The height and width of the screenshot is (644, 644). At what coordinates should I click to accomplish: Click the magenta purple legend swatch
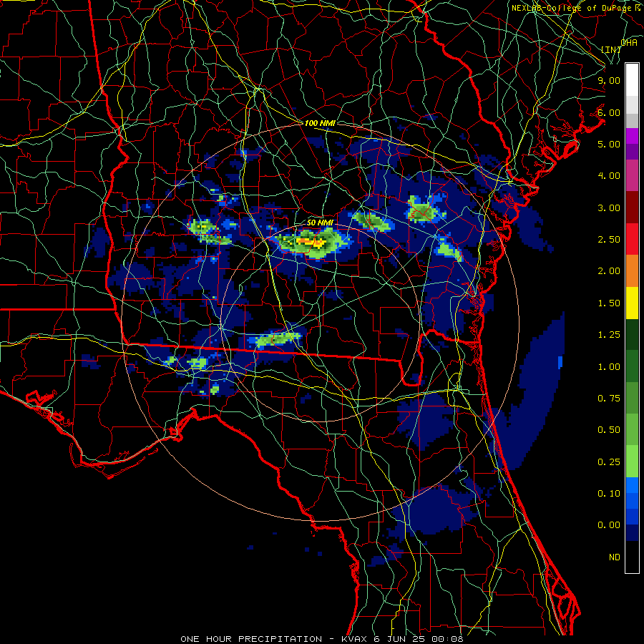(x=632, y=136)
